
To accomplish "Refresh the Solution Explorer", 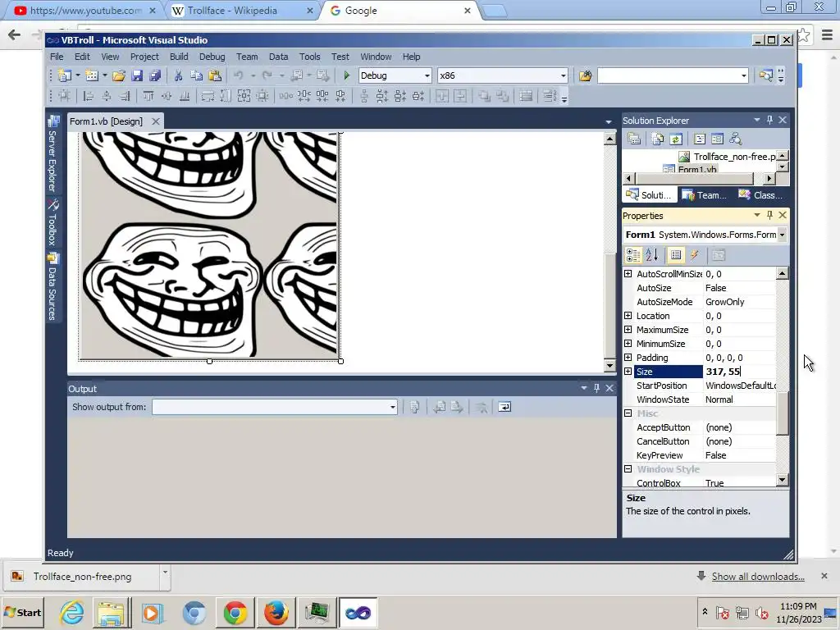I will point(676,139).
